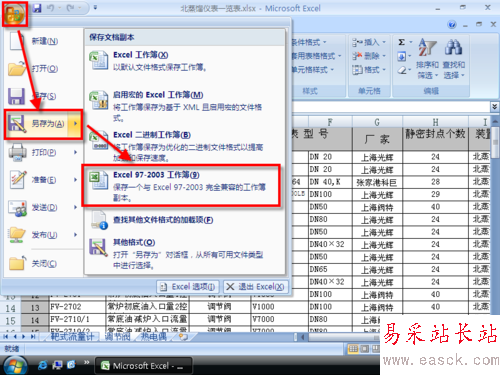The height and width of the screenshot is (375, 500).
Task: Expand the formula bar chevron
Action: [494, 107]
